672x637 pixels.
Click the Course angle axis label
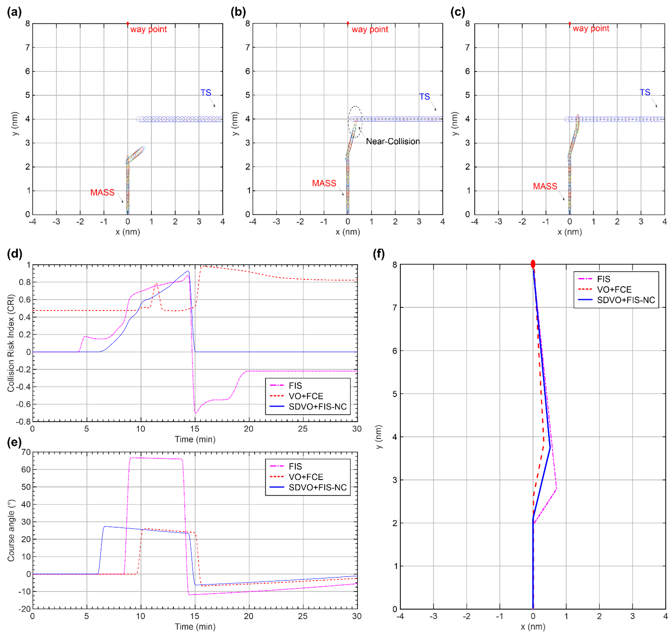point(11,530)
